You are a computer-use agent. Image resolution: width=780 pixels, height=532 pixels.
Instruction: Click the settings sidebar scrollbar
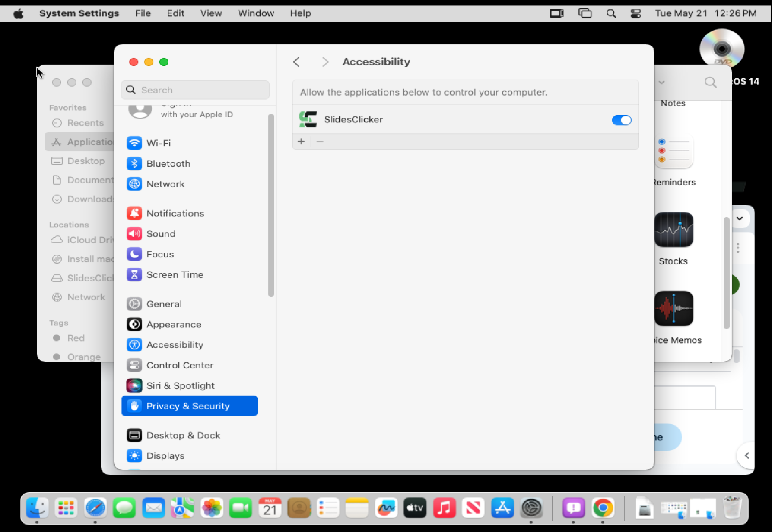tap(271, 205)
